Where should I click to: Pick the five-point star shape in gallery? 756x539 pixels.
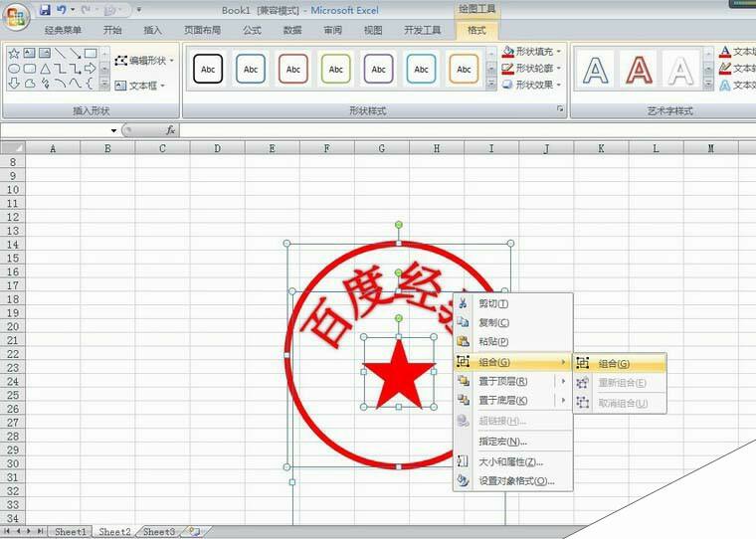point(14,54)
